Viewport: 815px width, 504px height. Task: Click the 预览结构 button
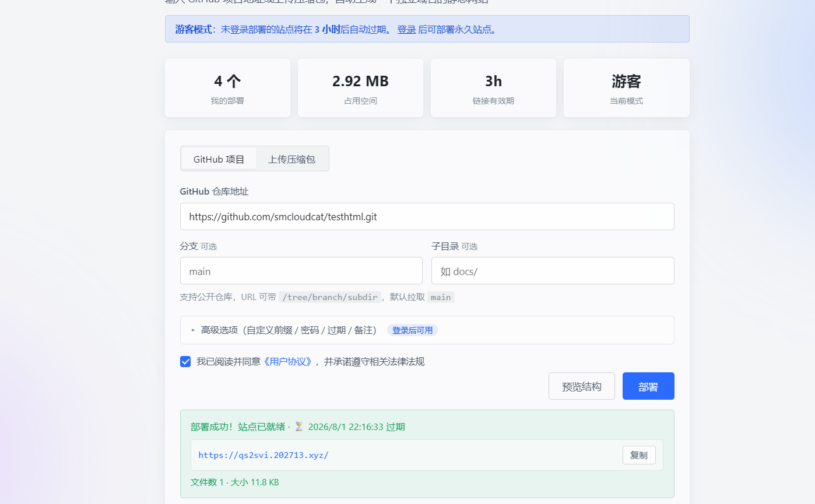(x=581, y=386)
